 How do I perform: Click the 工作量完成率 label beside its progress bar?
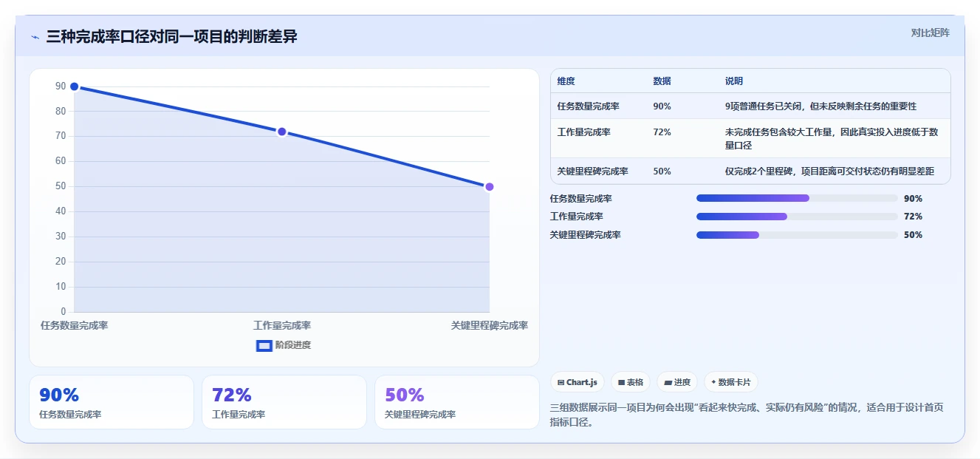[x=577, y=217]
